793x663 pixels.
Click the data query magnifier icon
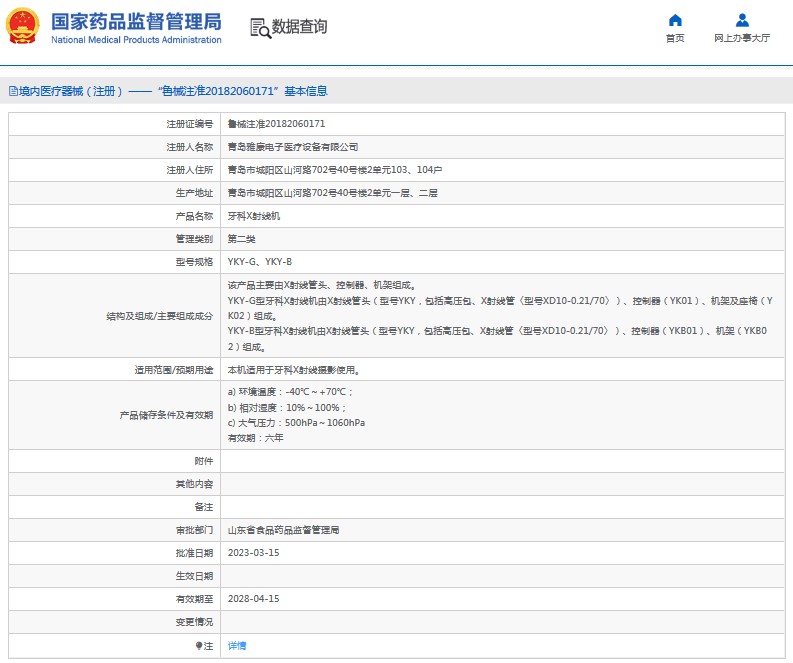point(260,28)
